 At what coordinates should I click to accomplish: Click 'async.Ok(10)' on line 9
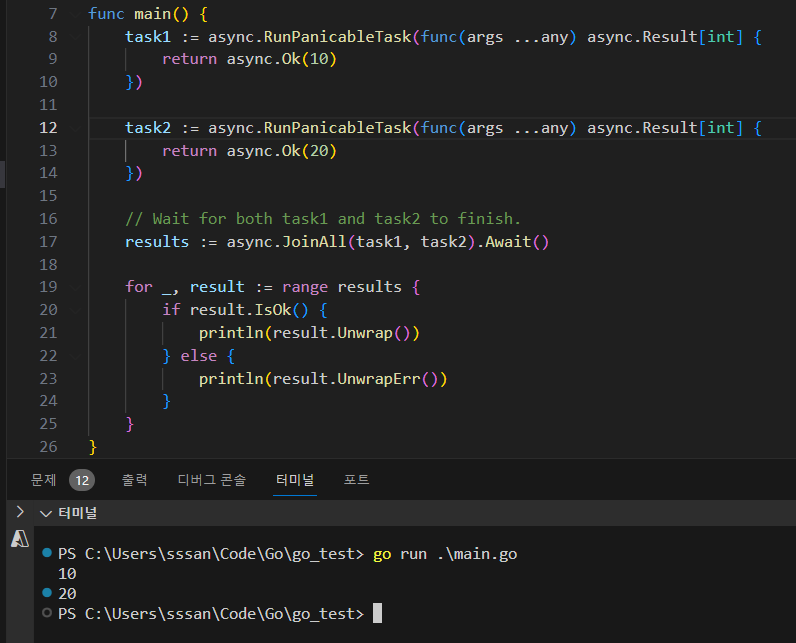281,59
